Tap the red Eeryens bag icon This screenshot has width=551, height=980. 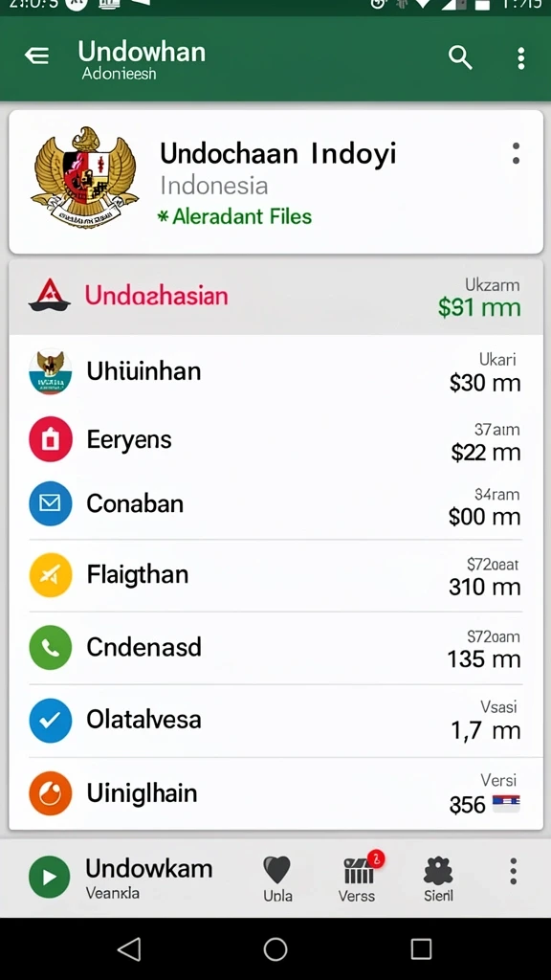point(50,438)
